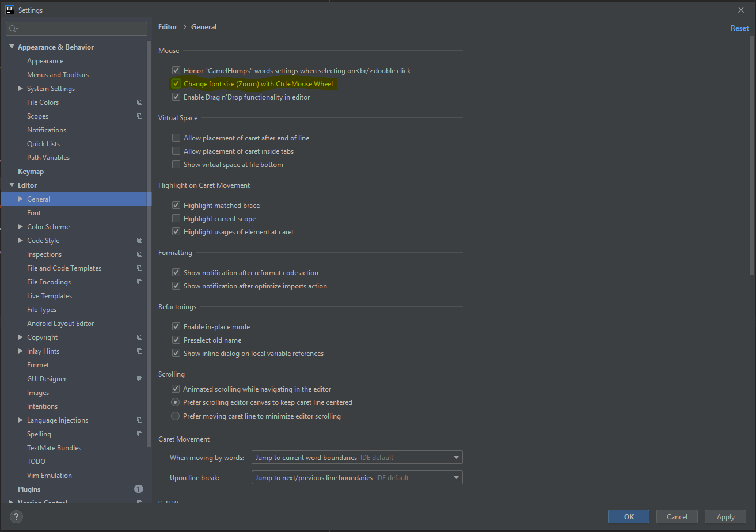The width and height of the screenshot is (756, 532).
Task: Click the Reset link
Action: tap(739, 28)
